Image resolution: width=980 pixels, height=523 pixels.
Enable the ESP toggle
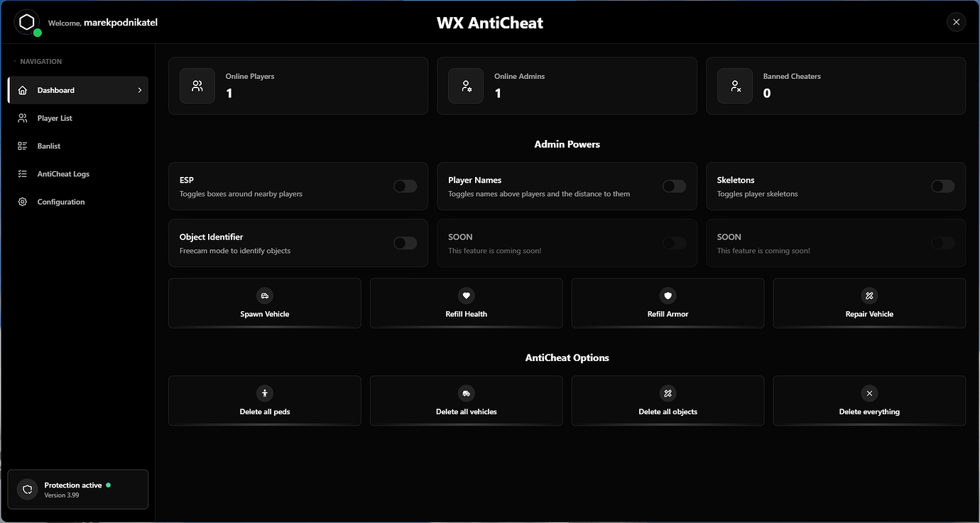[x=405, y=185]
